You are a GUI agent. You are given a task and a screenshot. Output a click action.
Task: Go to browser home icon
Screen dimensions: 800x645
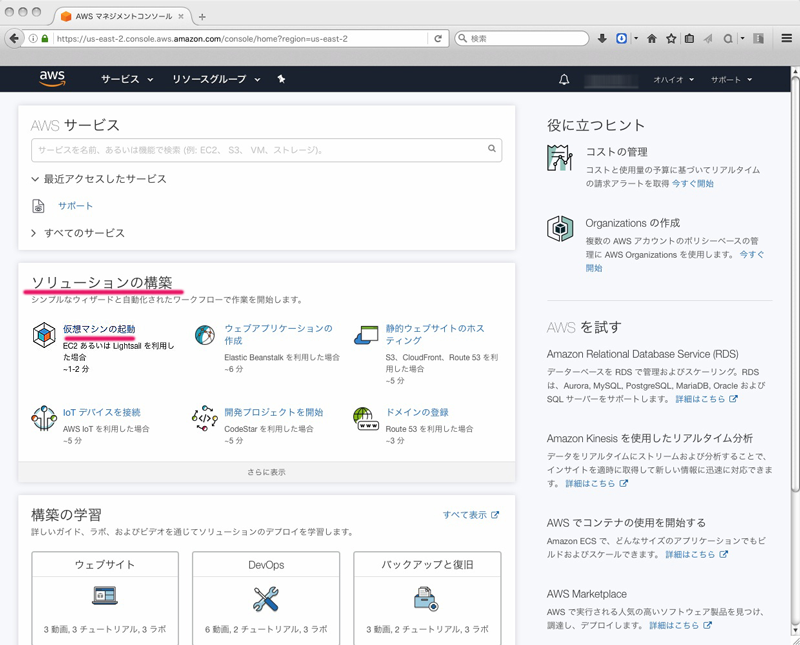[652, 38]
